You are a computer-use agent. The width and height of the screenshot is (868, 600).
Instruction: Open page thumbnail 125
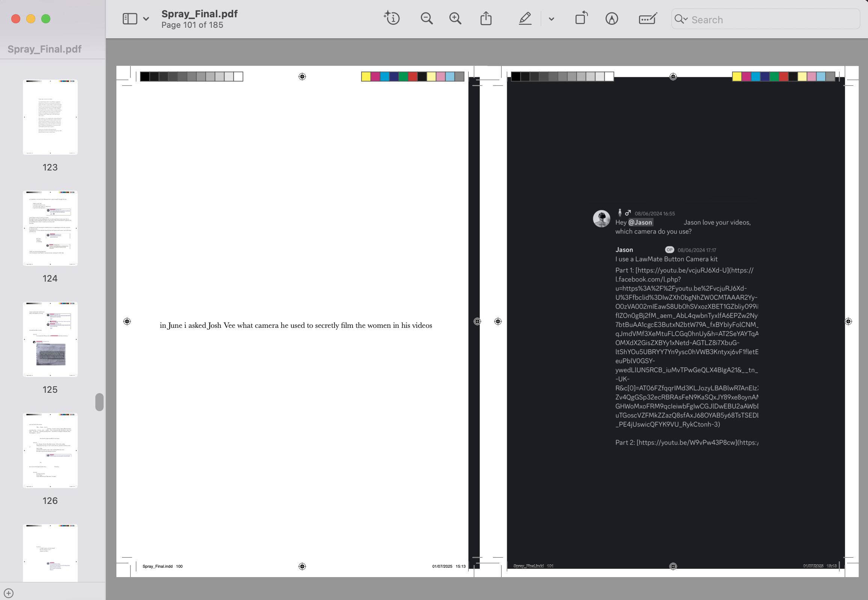coord(50,339)
